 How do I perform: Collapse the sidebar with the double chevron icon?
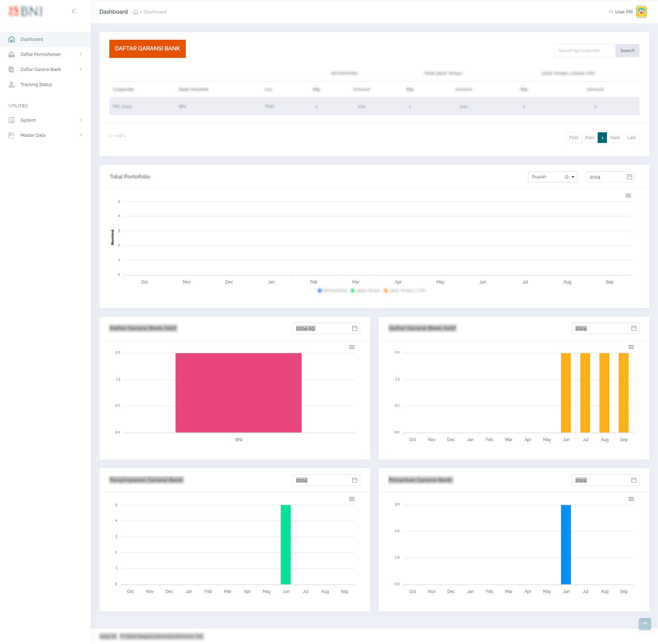click(74, 11)
